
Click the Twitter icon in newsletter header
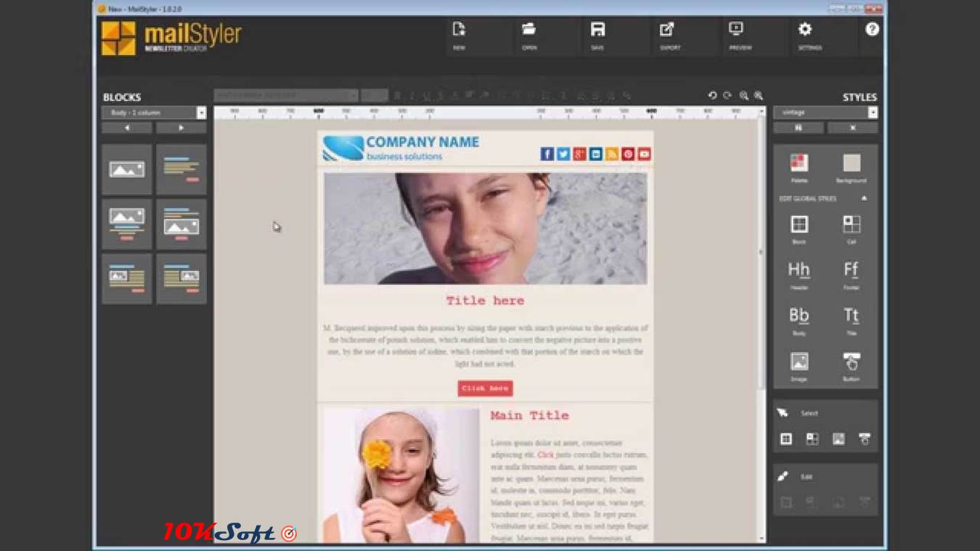click(x=563, y=154)
